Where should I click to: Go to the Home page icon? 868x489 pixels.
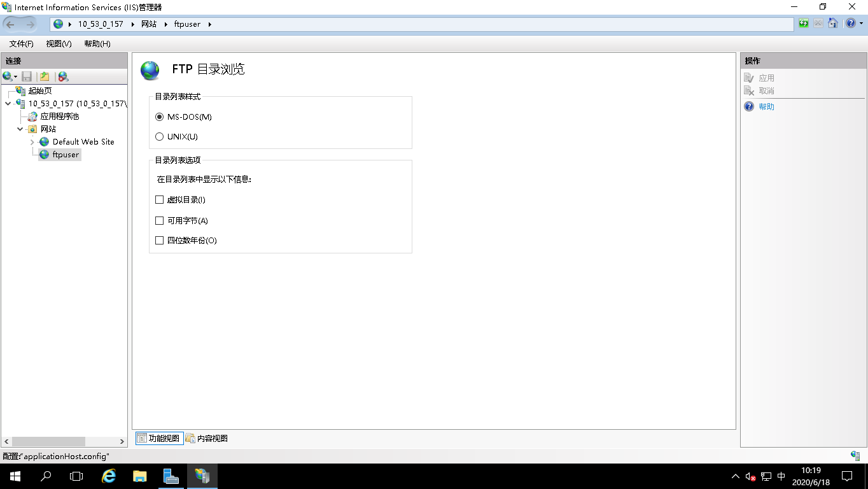(833, 24)
